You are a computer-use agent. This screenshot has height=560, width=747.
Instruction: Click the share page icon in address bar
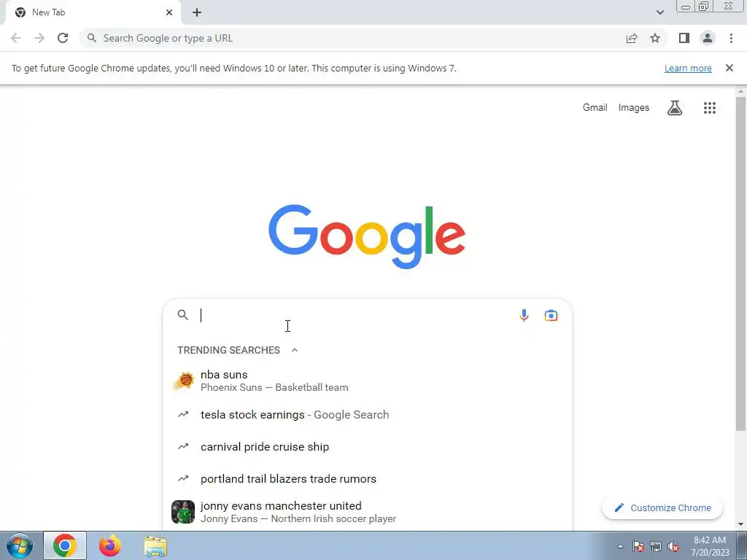(x=632, y=38)
